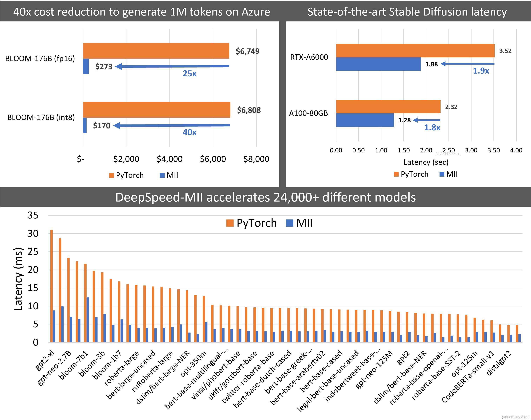The width and height of the screenshot is (531, 420).
Task: Click the 25x speedup arrow for BLOOM fp16
Action: coord(172,66)
